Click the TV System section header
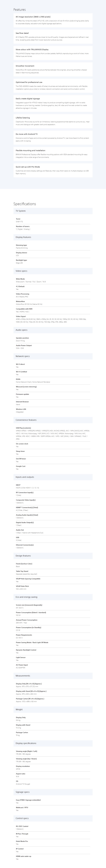Image resolution: width=106 pixels, height=868 pixels. point(53,211)
